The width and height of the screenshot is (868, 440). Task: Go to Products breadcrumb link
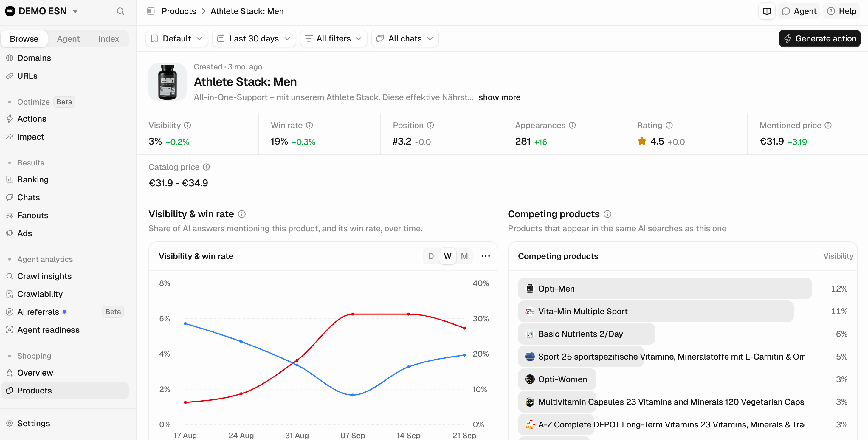[179, 11]
